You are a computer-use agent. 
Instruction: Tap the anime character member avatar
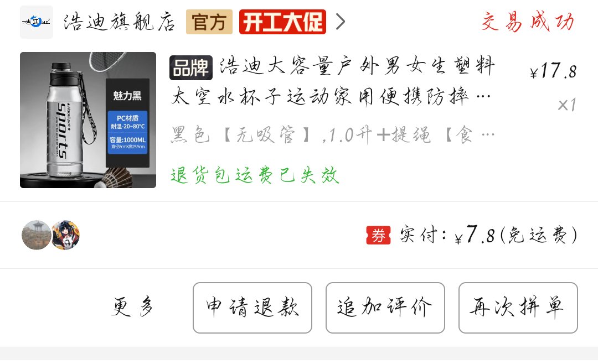point(65,235)
